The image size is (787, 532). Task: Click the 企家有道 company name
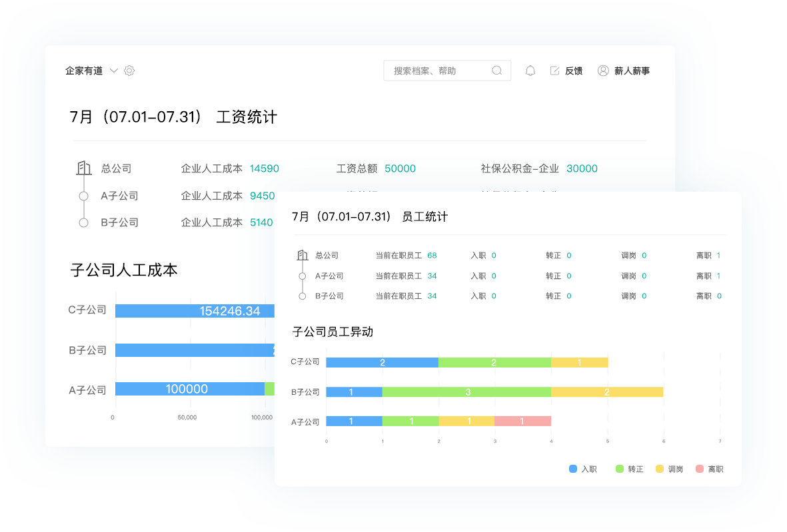pos(84,71)
